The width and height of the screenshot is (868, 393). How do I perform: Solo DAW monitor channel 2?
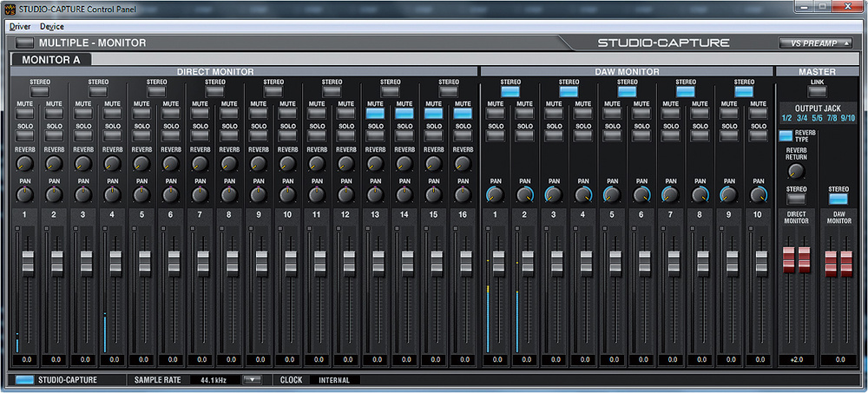click(524, 134)
